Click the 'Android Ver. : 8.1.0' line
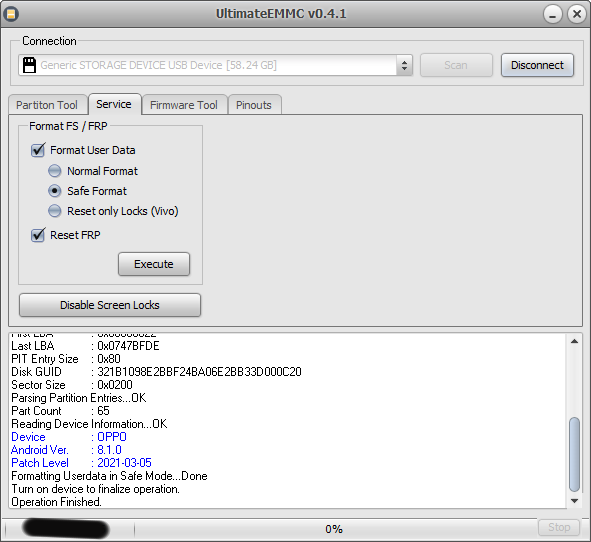This screenshot has height=542, width=591. coord(66,450)
